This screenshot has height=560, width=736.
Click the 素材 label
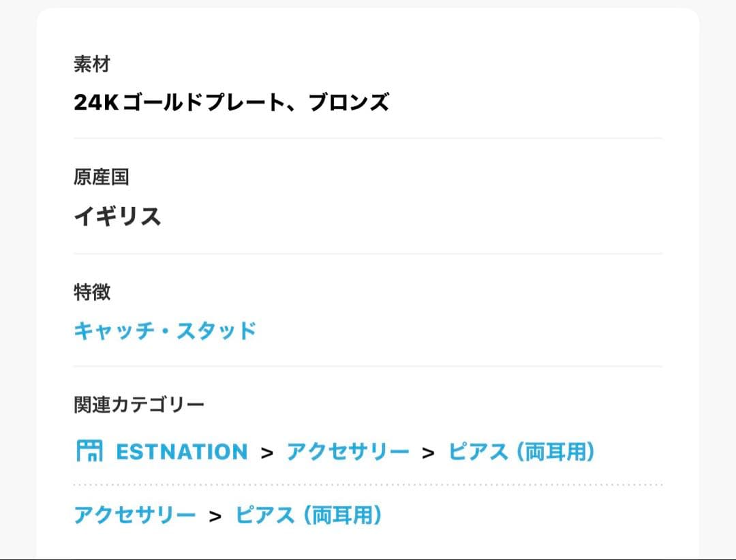pos(92,65)
